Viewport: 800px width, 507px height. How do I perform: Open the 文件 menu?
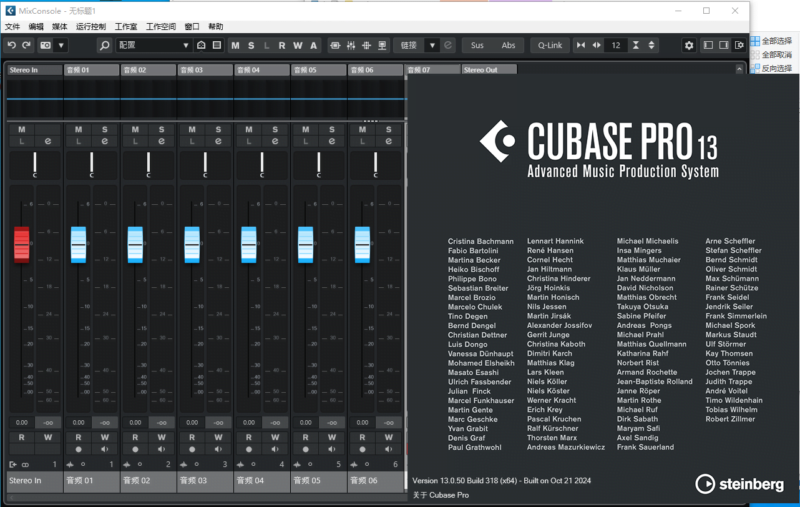coord(12,27)
